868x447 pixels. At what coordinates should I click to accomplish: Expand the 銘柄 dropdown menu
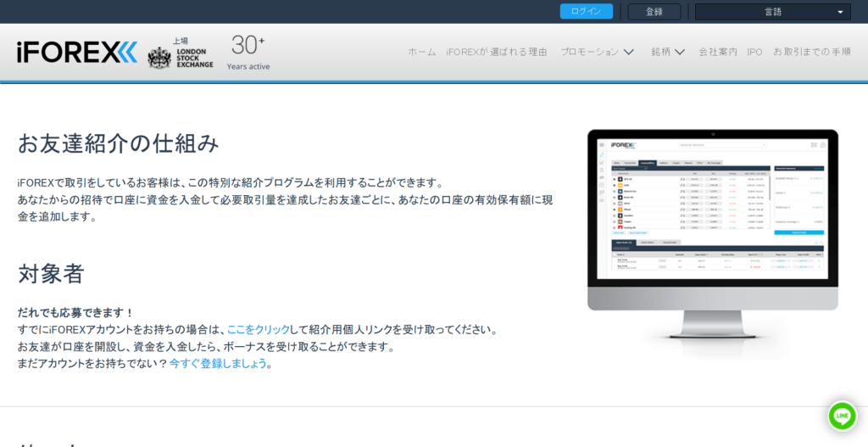click(x=668, y=52)
